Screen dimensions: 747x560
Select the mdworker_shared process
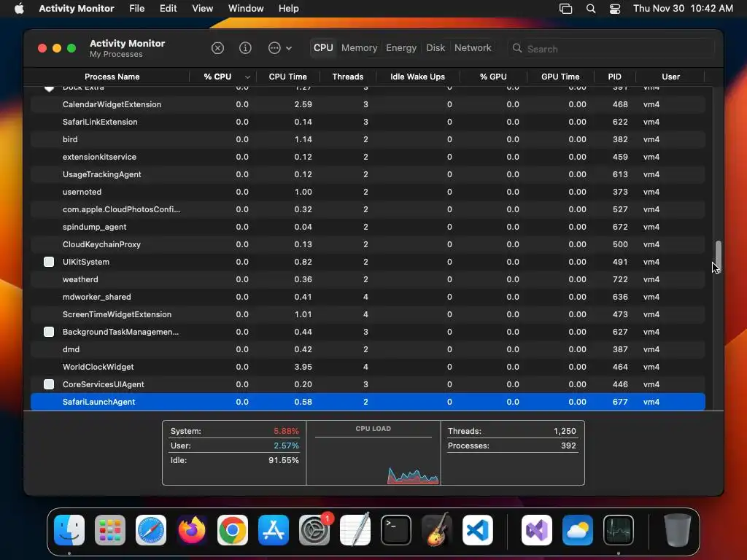pyautogui.click(x=368, y=297)
